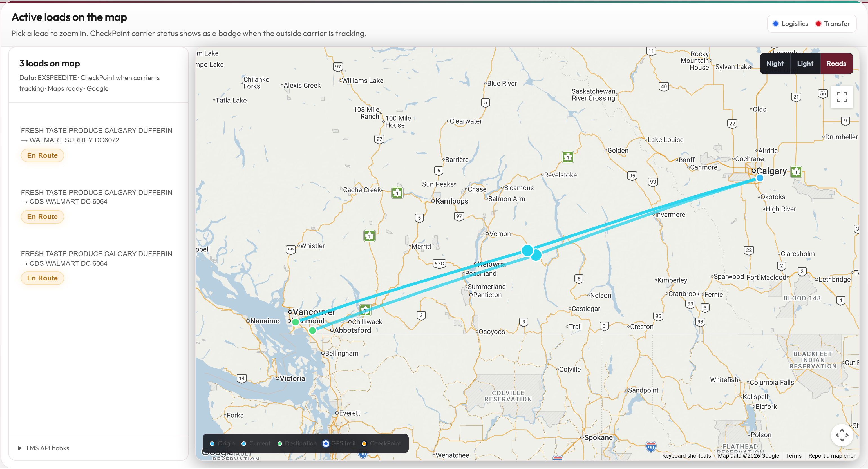Click the Highway 99 shield near Whistler
868x469 pixels.
point(290,250)
